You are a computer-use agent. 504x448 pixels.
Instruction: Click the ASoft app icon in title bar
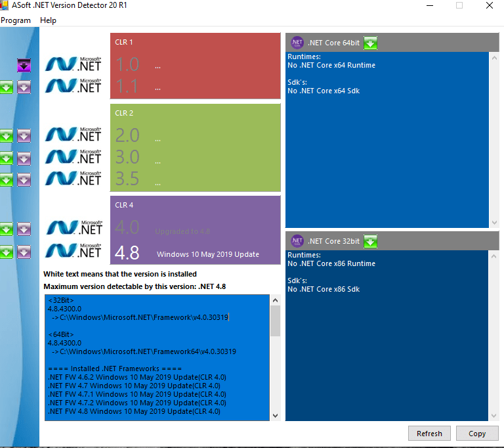[x=4, y=5]
